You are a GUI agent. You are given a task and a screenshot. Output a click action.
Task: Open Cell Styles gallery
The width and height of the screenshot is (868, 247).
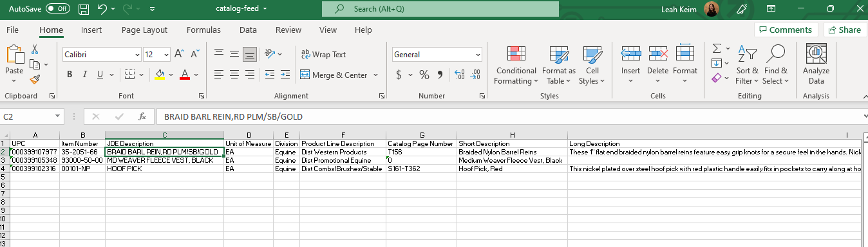[x=592, y=66]
